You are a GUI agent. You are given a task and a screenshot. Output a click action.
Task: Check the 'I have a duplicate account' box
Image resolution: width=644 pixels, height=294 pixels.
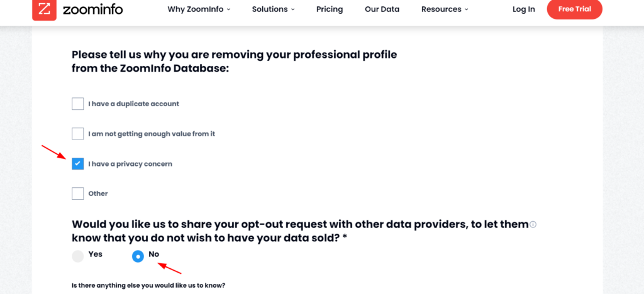(x=77, y=104)
